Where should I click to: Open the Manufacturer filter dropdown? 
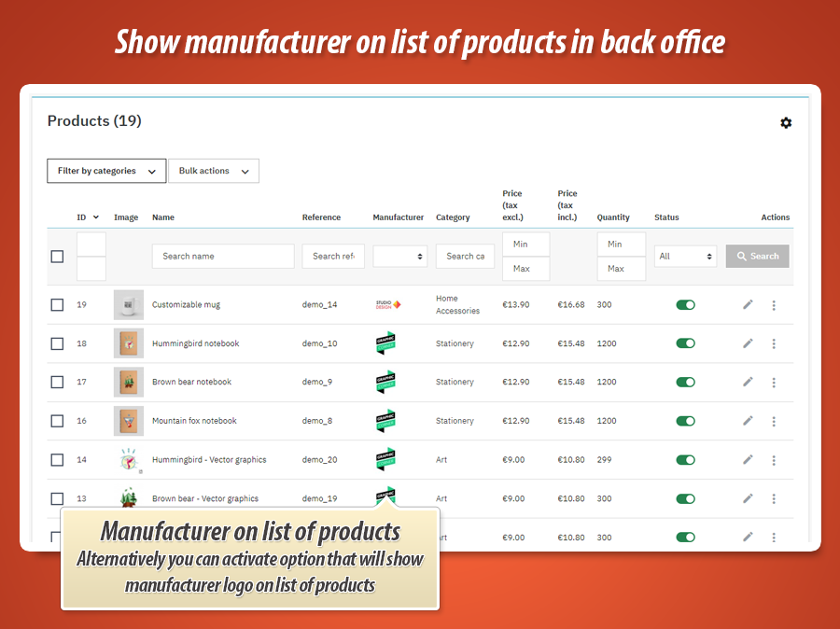pyautogui.click(x=399, y=256)
